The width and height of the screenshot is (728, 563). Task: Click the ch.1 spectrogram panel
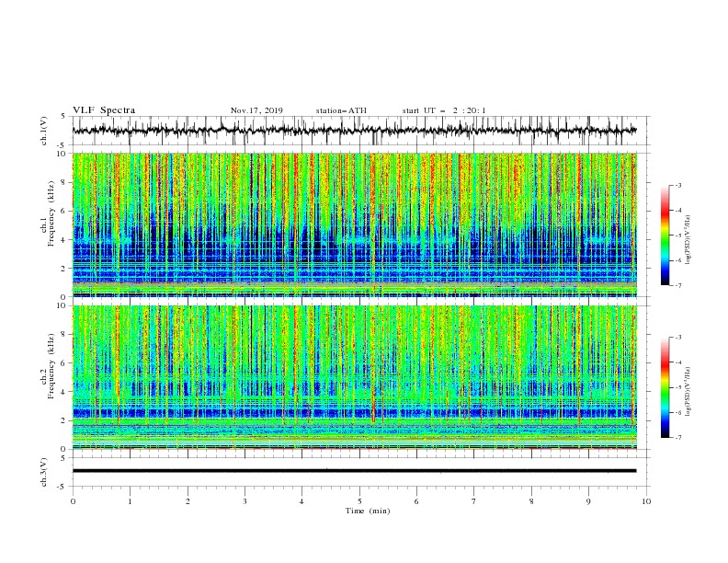(355, 224)
